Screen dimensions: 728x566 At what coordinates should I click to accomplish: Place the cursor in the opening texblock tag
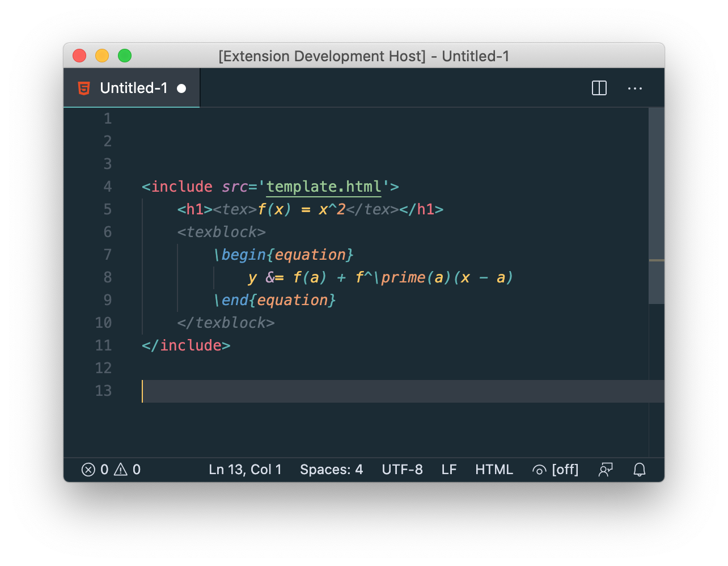tap(221, 232)
